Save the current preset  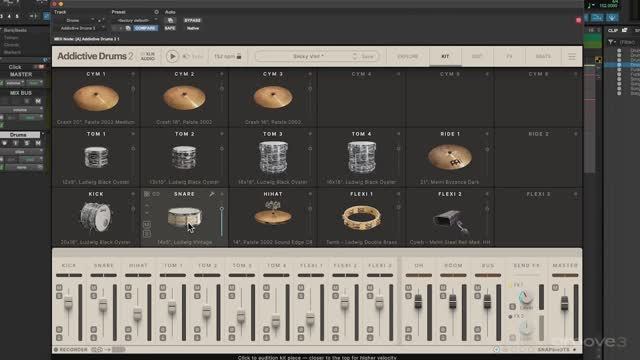pyautogui.click(x=367, y=56)
